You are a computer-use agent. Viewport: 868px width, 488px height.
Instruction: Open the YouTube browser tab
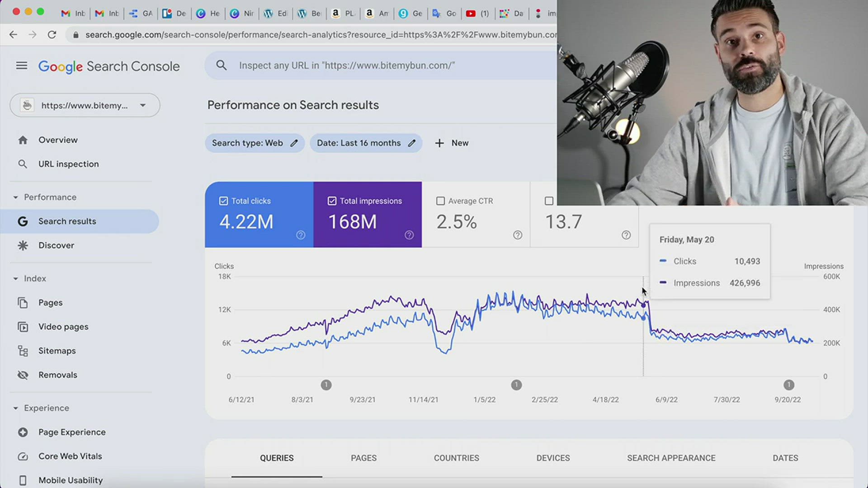pyautogui.click(x=477, y=14)
